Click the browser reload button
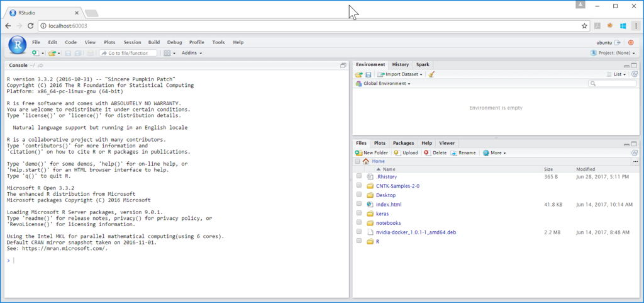 point(30,26)
